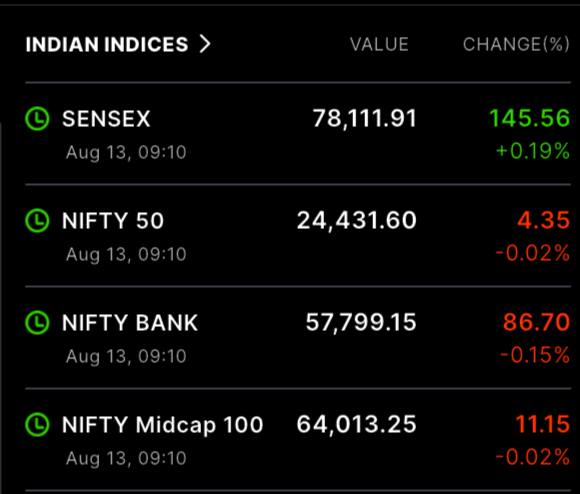Click NIFTY 50 value 24,431.60
Screen dimensions: 580x494
click(357, 221)
